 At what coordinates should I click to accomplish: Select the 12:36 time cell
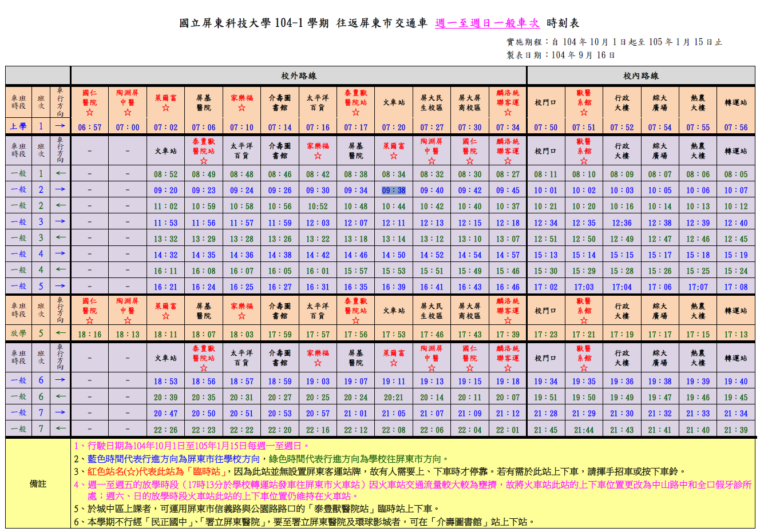coord(622,223)
